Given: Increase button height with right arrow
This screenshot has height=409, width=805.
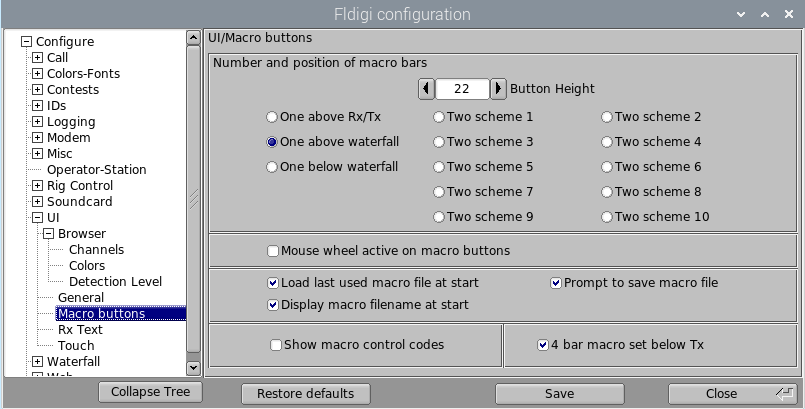Looking at the screenshot, I should [498, 89].
